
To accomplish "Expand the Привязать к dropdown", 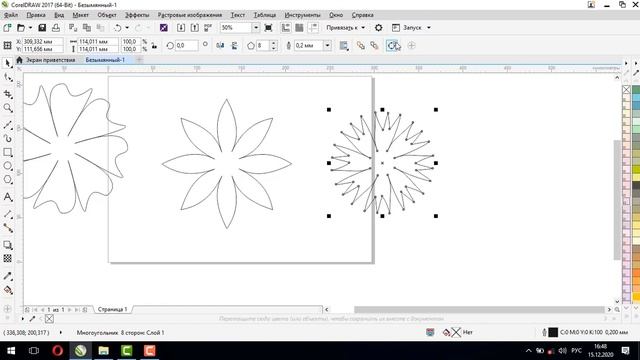I will pos(363,28).
